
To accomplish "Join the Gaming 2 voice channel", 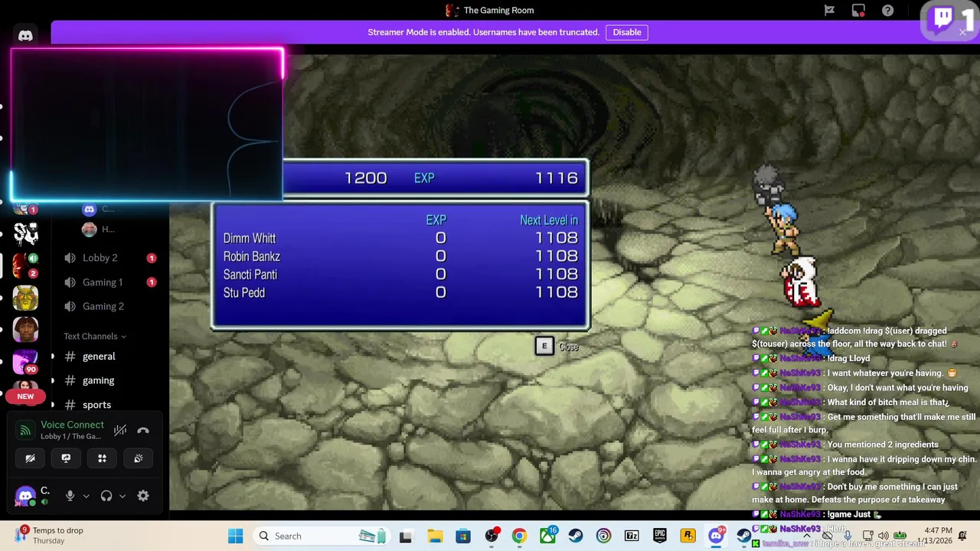I will click(x=109, y=306).
